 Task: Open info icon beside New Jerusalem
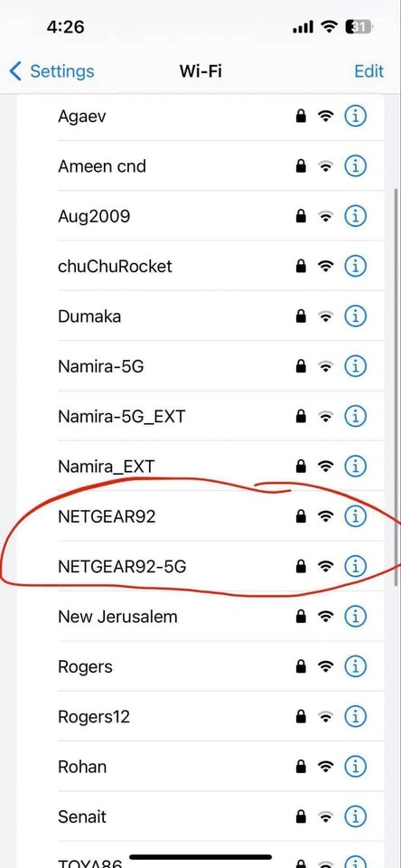(356, 616)
